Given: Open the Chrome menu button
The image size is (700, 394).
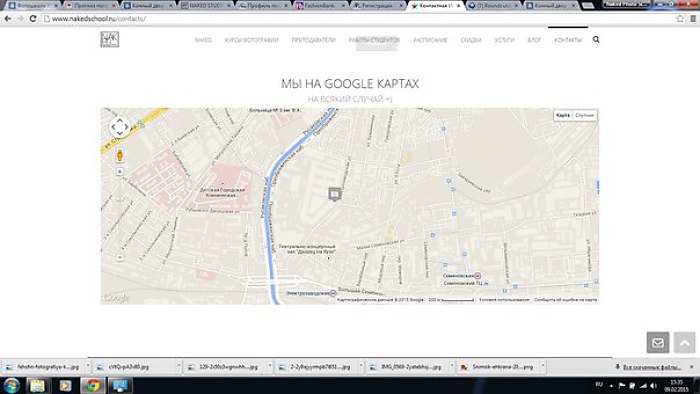Looking at the screenshot, I should 693,19.
